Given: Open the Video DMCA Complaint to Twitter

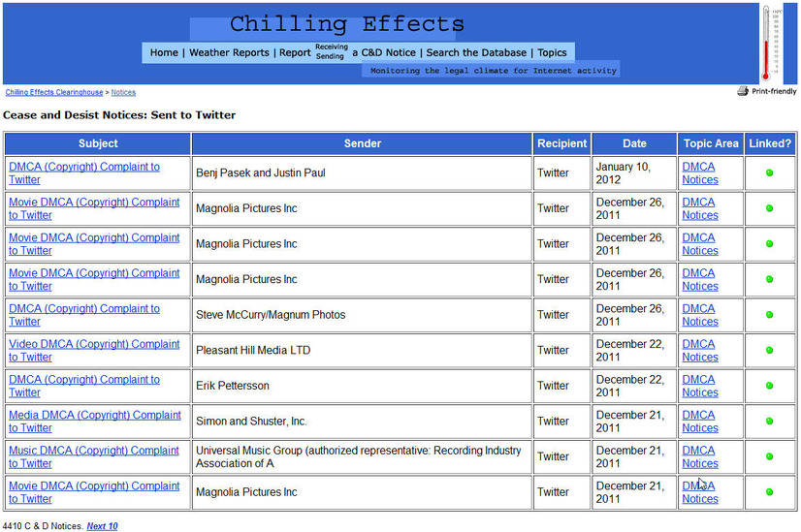Looking at the screenshot, I should pyautogui.click(x=94, y=350).
